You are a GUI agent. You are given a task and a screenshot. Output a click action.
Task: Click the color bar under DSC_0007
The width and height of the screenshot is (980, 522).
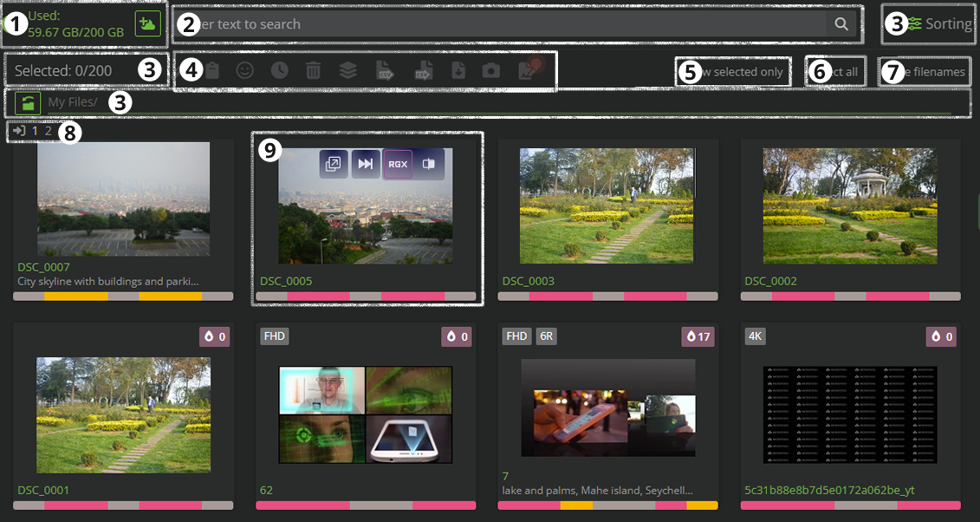click(x=123, y=296)
